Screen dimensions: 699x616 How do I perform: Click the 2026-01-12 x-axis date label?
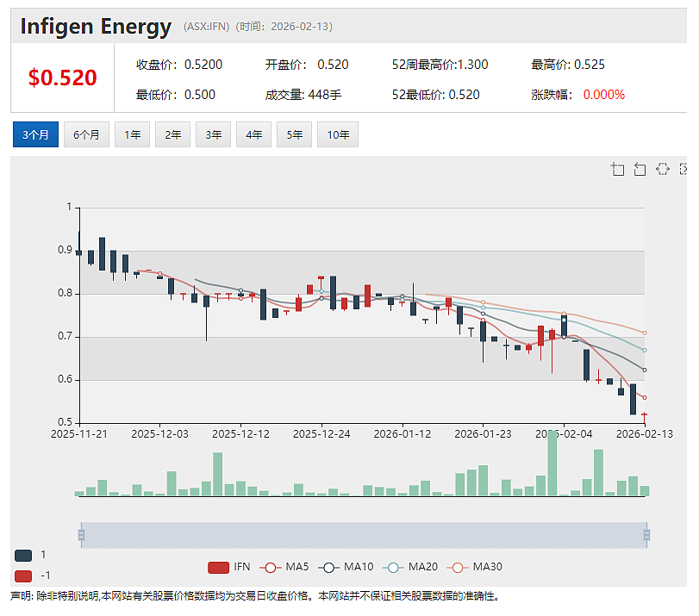tap(403, 433)
